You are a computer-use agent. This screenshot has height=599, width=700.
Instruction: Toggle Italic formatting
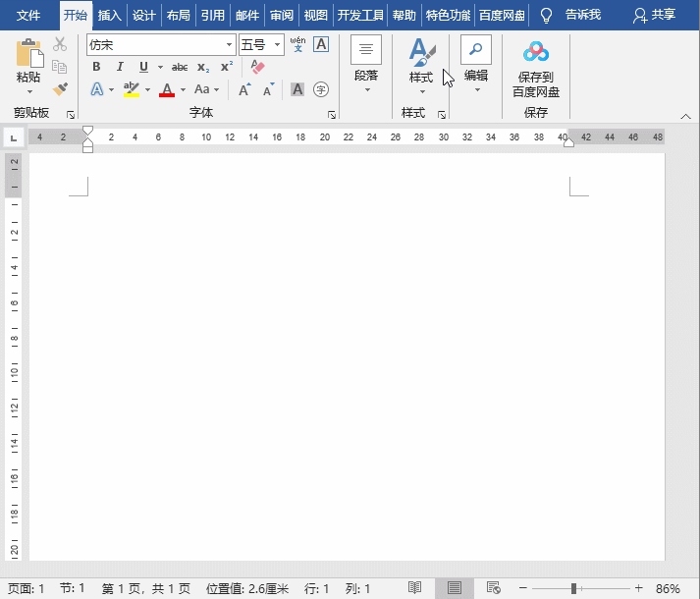point(120,67)
